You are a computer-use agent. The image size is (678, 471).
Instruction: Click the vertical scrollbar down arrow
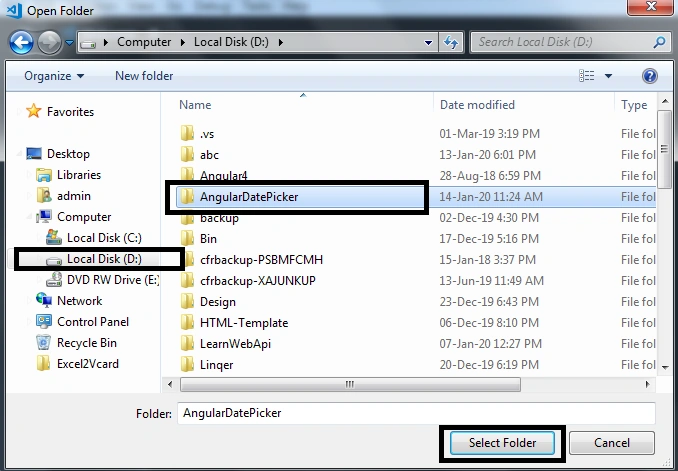tap(665, 368)
